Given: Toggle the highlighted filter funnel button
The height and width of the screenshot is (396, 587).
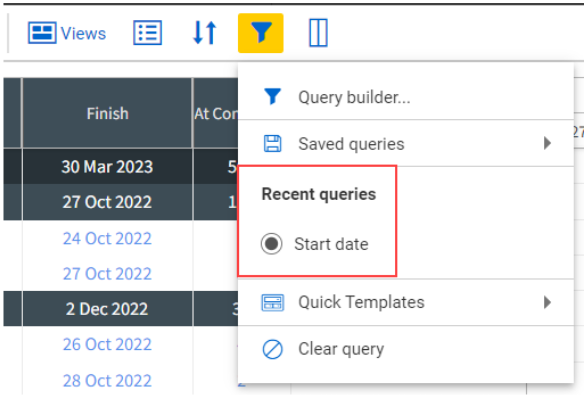Looking at the screenshot, I should point(261,33).
